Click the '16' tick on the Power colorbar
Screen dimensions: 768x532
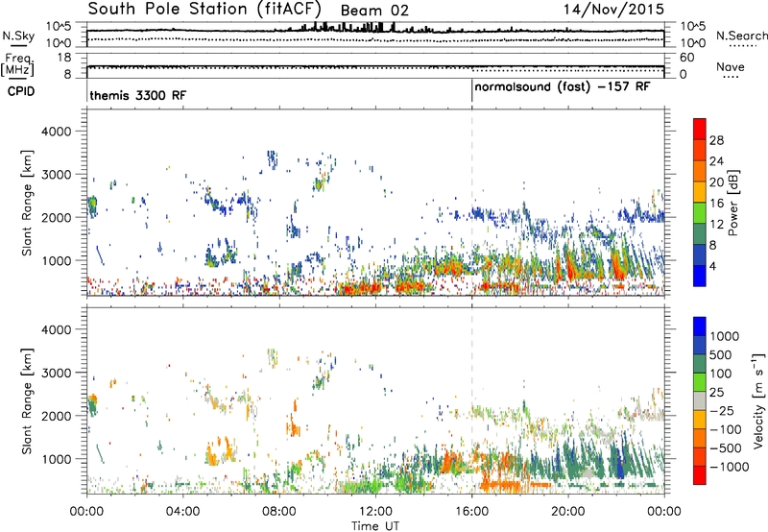(715, 204)
